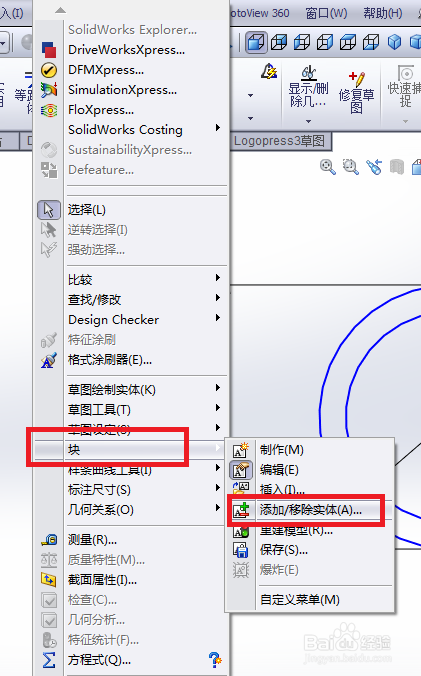Click the rebuild block icon
The image size is (421, 676).
click(241, 531)
